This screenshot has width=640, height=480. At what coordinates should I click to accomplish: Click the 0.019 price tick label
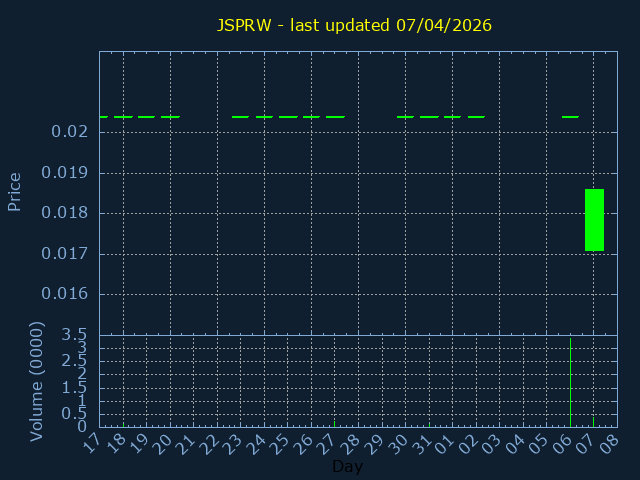click(65, 173)
